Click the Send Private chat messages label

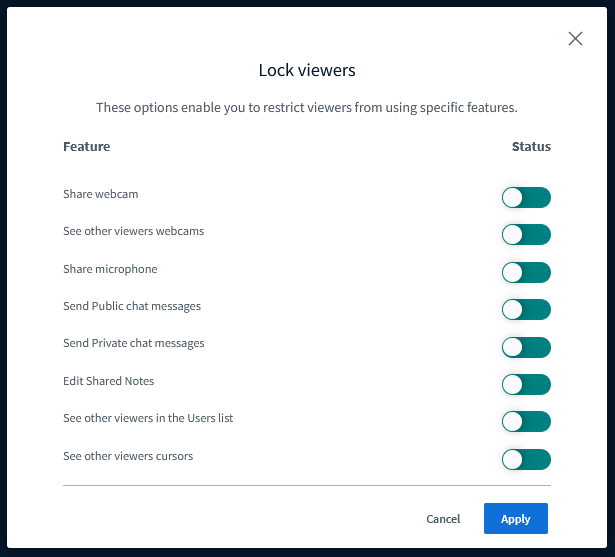(x=133, y=343)
